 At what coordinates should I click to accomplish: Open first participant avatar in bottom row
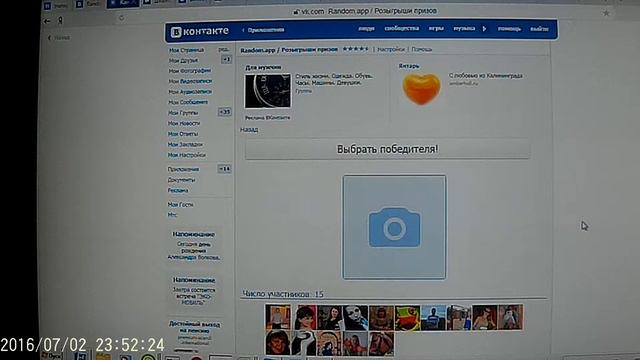[x=278, y=343]
